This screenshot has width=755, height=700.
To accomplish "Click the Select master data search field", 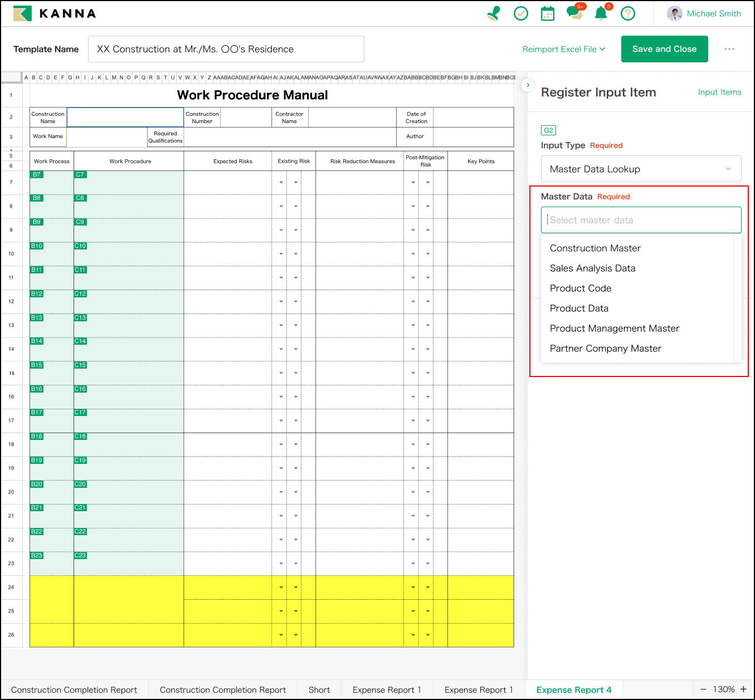I will pyautogui.click(x=641, y=220).
